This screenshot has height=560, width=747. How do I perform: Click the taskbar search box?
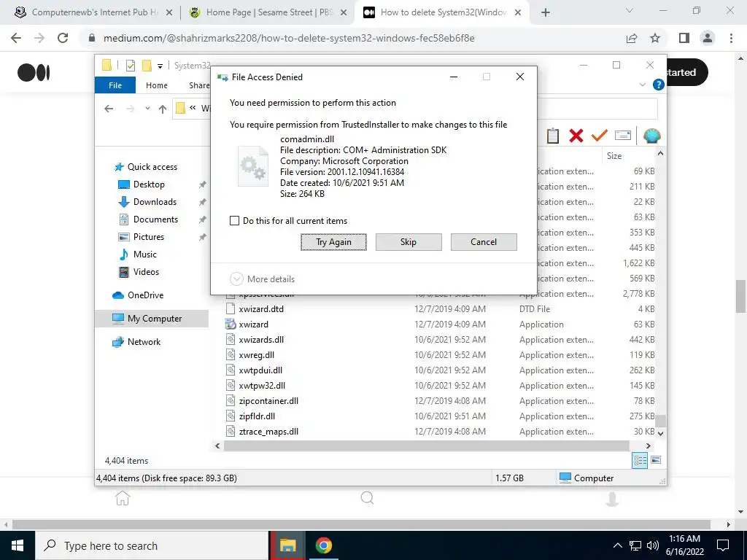(152, 545)
